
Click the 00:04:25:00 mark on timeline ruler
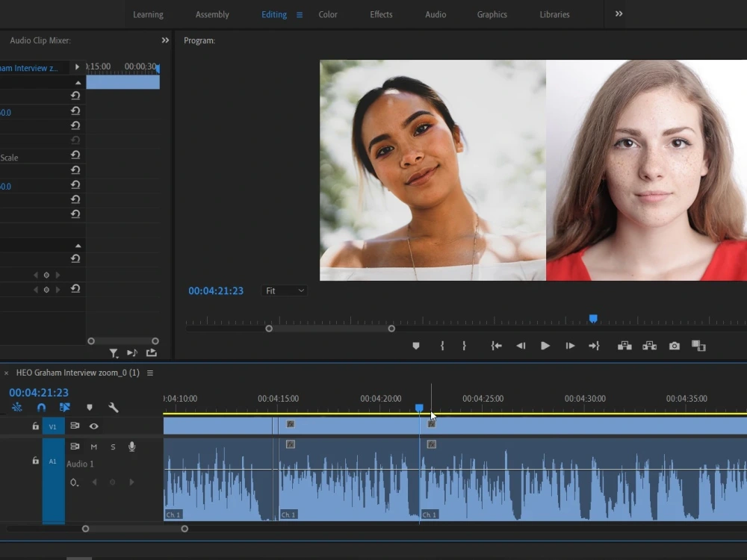[483, 399]
